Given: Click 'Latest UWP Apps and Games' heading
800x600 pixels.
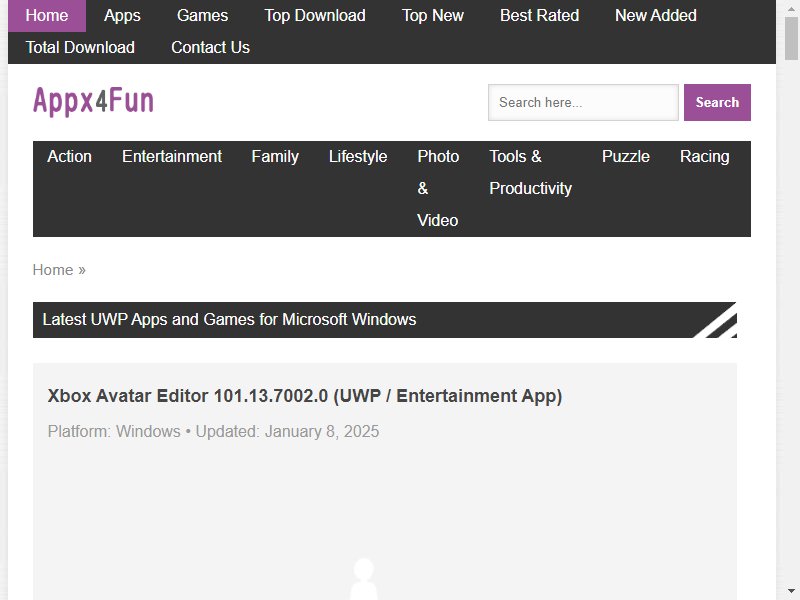Looking at the screenshot, I should [x=229, y=319].
